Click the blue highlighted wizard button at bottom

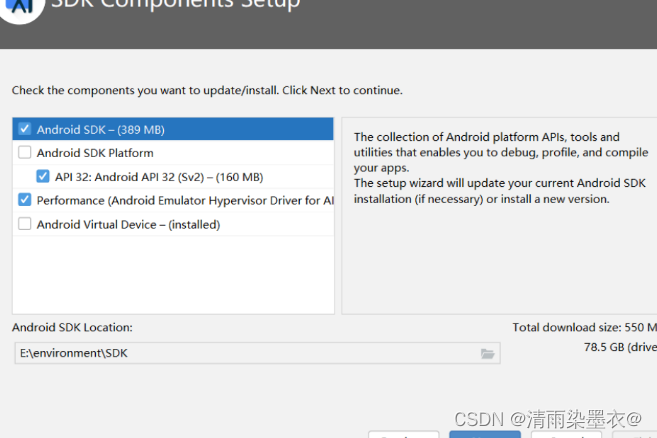pos(485,434)
